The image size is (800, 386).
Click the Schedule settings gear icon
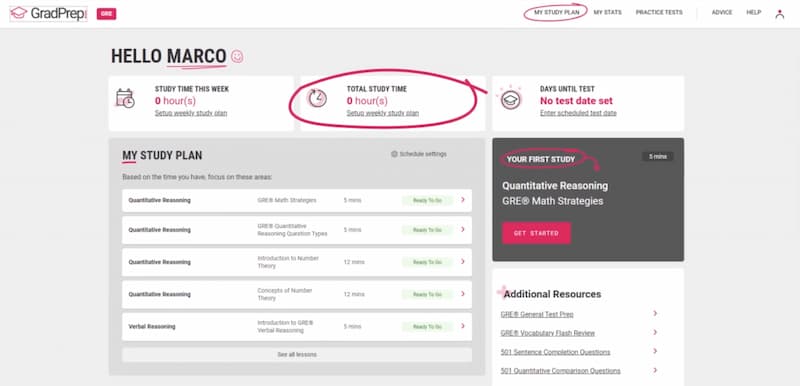click(394, 154)
